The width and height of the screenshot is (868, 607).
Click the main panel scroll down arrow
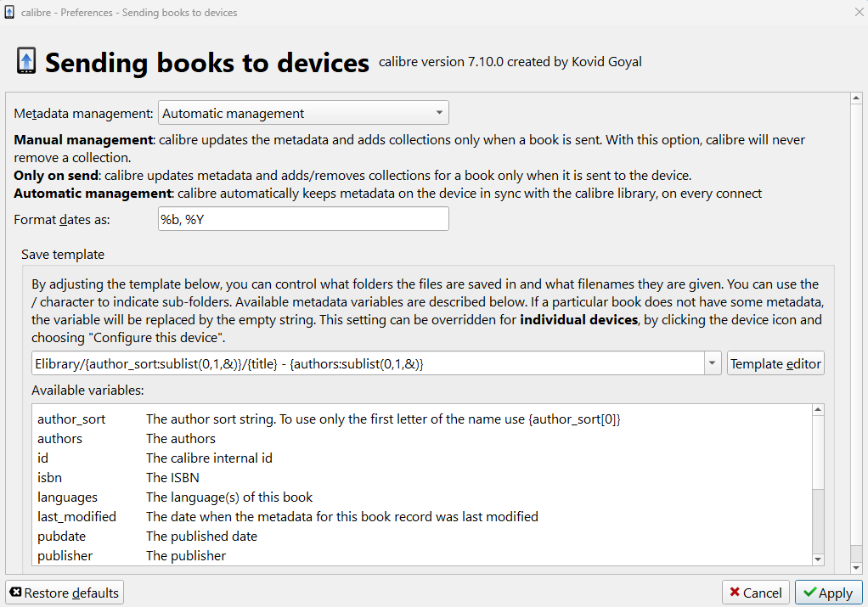(x=857, y=566)
